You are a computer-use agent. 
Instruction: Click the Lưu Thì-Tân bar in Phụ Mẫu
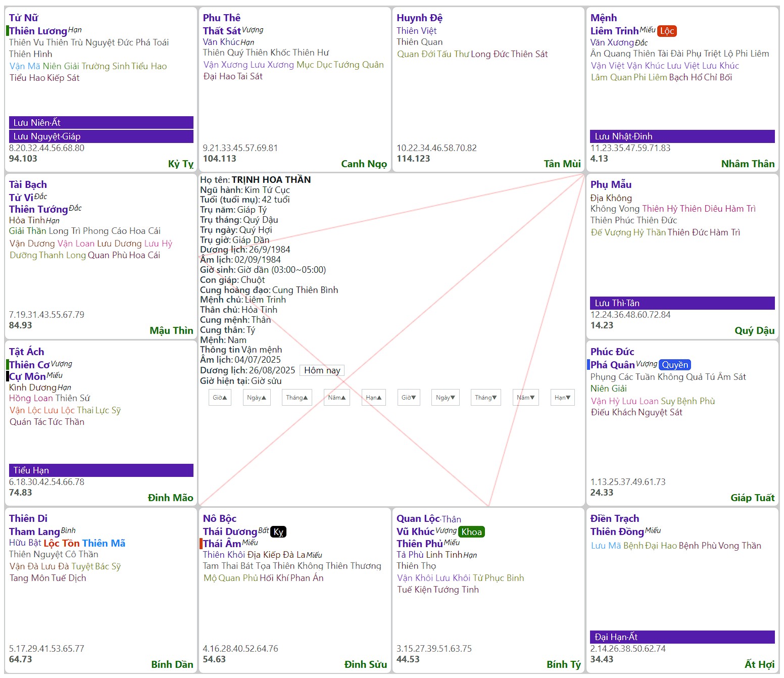pos(682,303)
